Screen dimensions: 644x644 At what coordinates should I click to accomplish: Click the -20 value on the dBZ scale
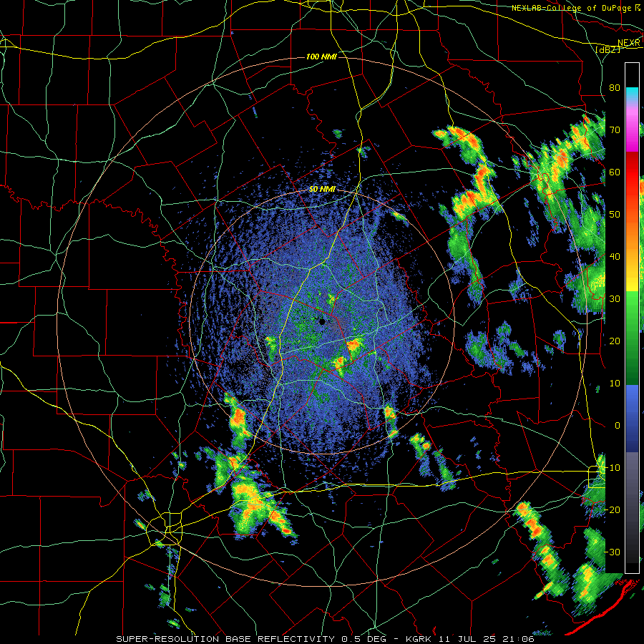[612, 509]
